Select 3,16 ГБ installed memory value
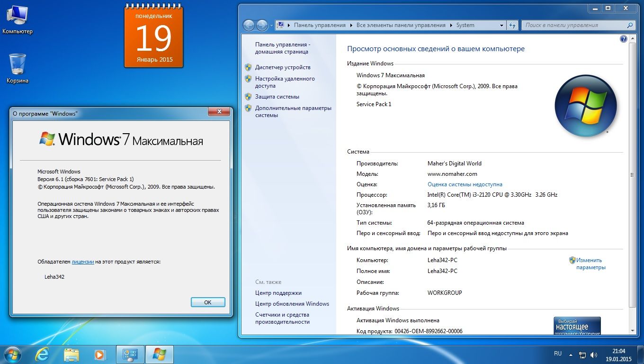The height and width of the screenshot is (364, 644). pyautogui.click(x=436, y=205)
